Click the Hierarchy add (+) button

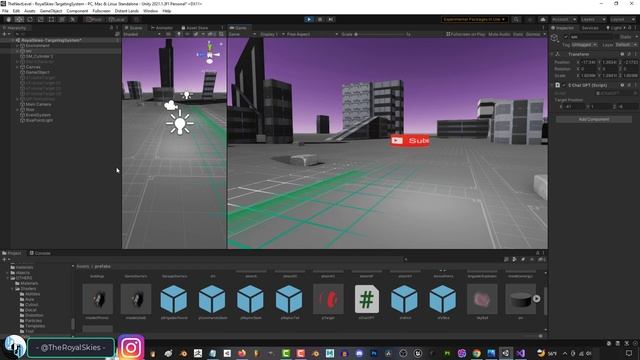[x=5, y=34]
